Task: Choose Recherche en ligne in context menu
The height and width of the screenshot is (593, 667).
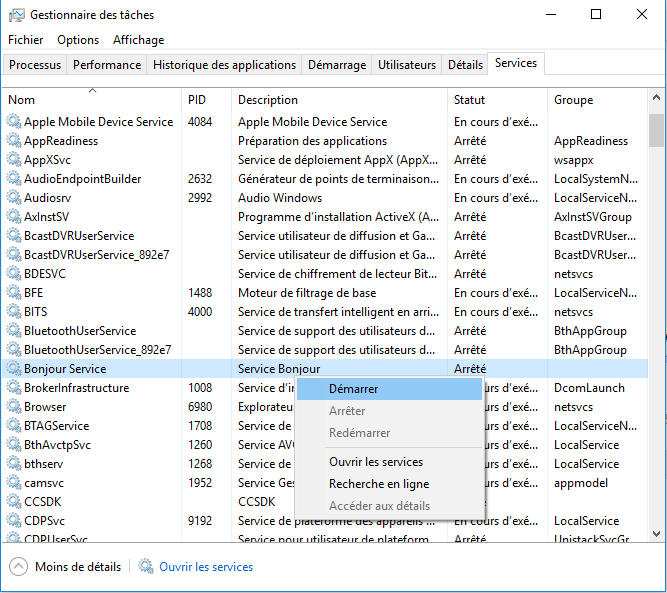Action: click(389, 484)
